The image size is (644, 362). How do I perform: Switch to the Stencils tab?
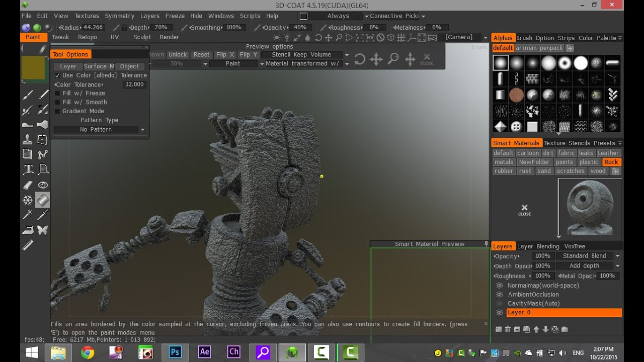pyautogui.click(x=580, y=143)
